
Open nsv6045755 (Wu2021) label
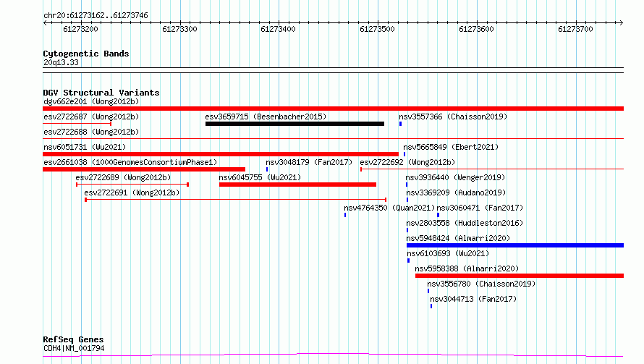(260, 177)
